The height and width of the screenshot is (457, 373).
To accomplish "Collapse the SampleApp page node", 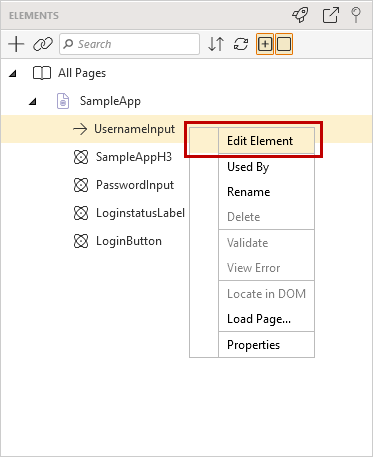I will point(32,101).
